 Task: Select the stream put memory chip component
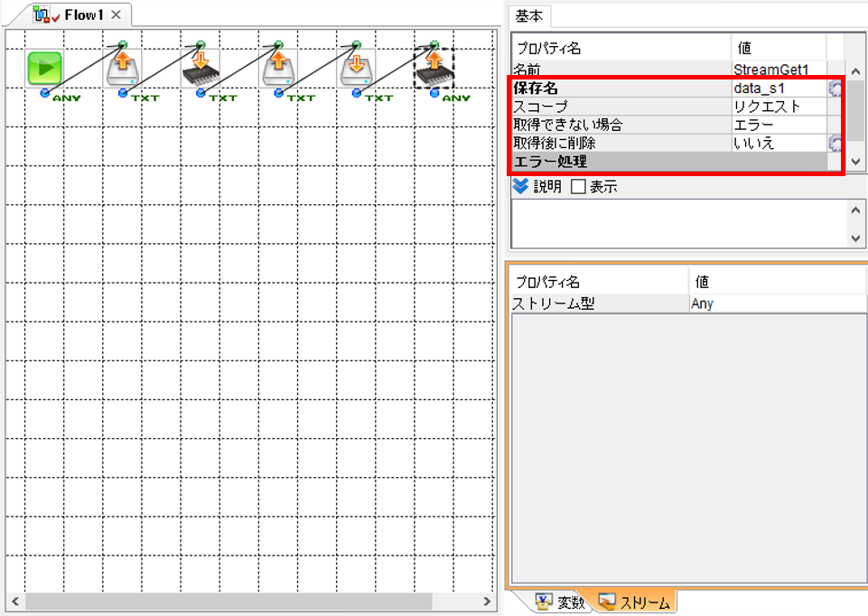pos(201,69)
